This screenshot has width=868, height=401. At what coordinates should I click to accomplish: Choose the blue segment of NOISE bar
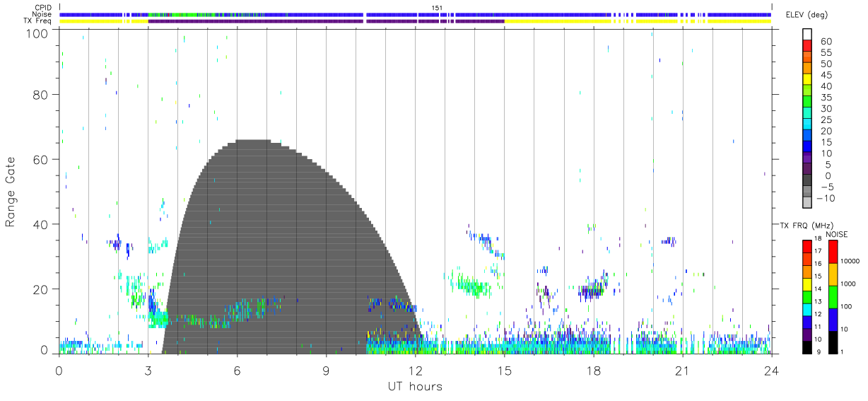coord(833,320)
